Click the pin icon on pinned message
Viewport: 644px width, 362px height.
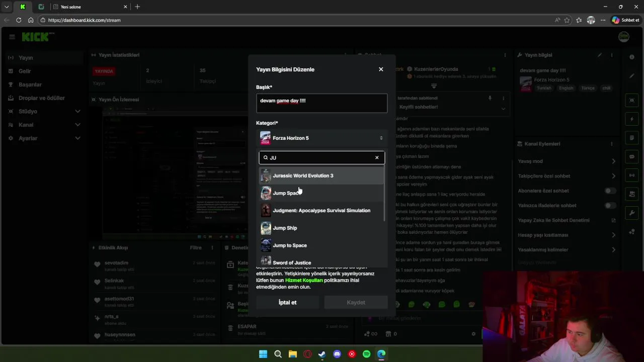coord(490,98)
